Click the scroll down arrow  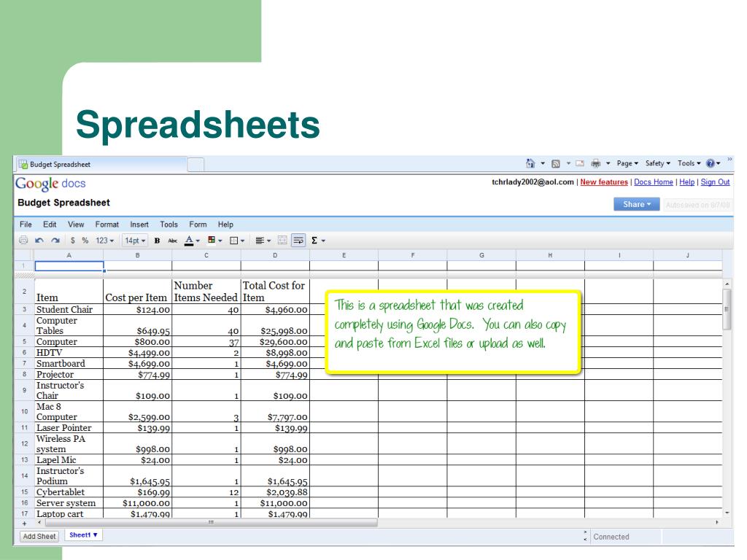(727, 513)
